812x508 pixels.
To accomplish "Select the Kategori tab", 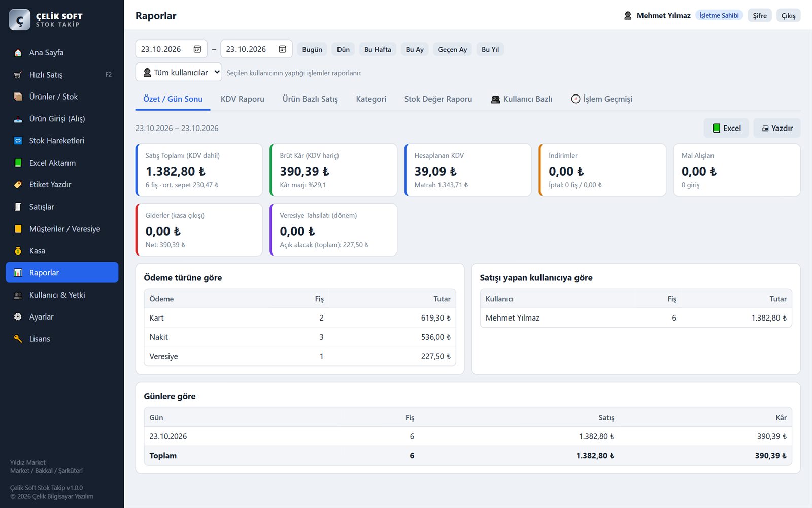I will coord(371,99).
